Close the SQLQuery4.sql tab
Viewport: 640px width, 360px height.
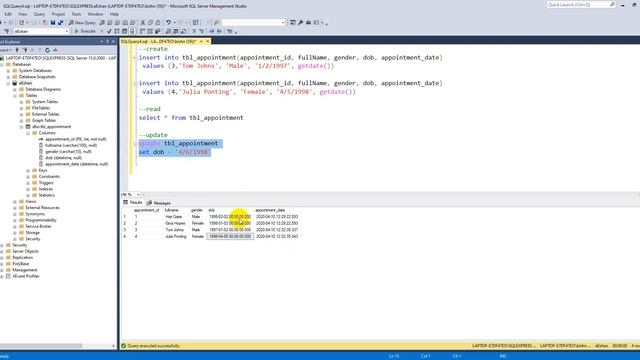pos(207,42)
